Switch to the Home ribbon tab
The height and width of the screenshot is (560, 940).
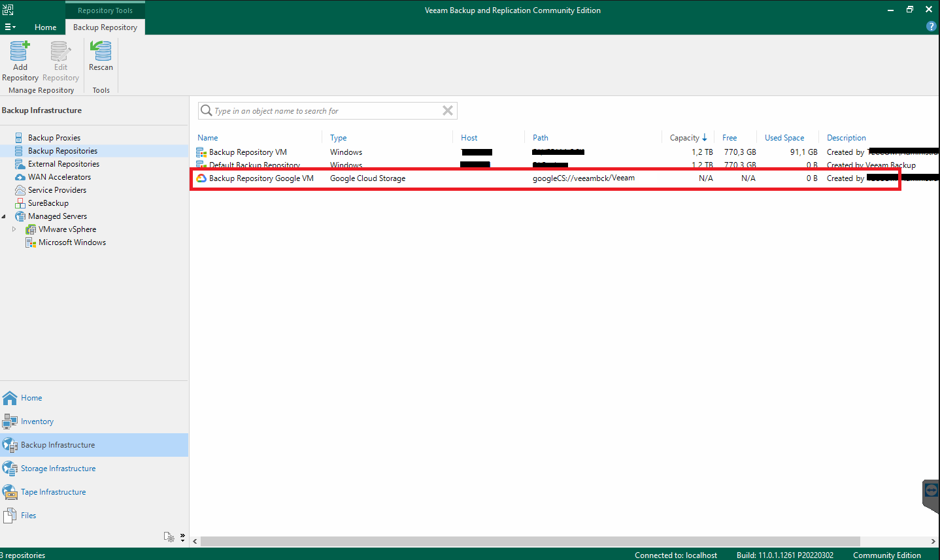tap(45, 27)
